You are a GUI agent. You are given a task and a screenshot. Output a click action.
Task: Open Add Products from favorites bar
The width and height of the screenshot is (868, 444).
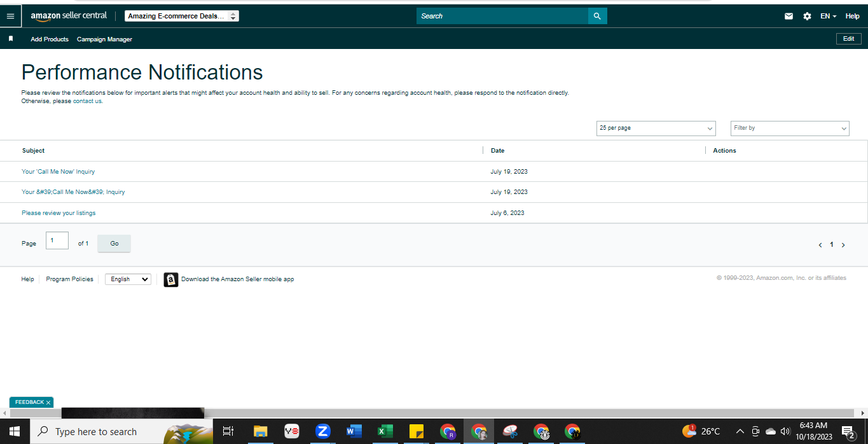pyautogui.click(x=50, y=39)
